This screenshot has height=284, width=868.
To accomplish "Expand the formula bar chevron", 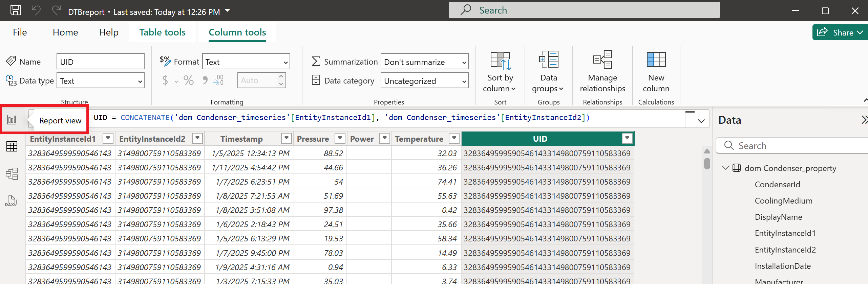I will [x=701, y=121].
